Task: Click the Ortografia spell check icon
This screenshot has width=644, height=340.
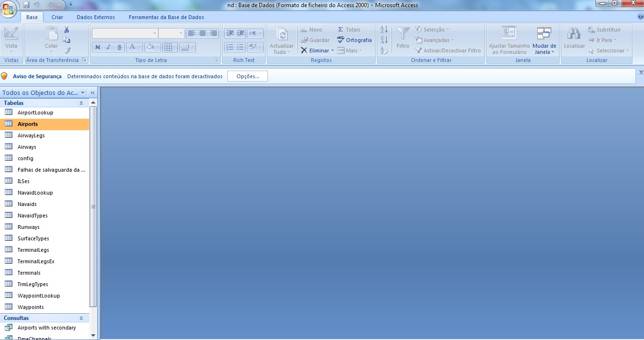Action: point(340,40)
